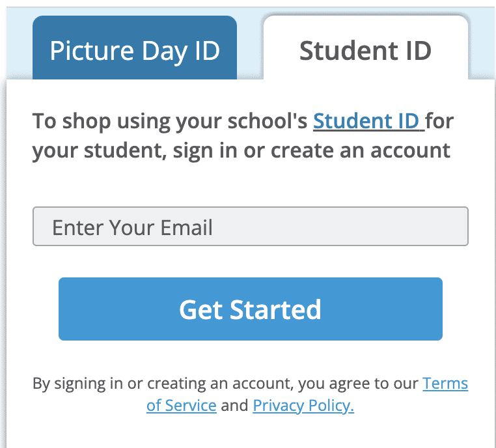Click the blue Picture Day ID tab header
This screenshot has height=448, width=496.
[x=134, y=51]
